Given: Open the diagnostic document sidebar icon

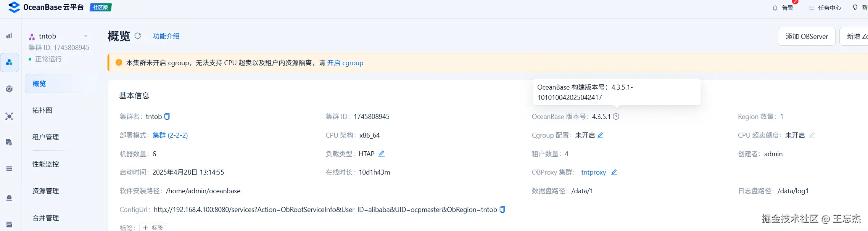Looking at the screenshot, I should point(9,142).
